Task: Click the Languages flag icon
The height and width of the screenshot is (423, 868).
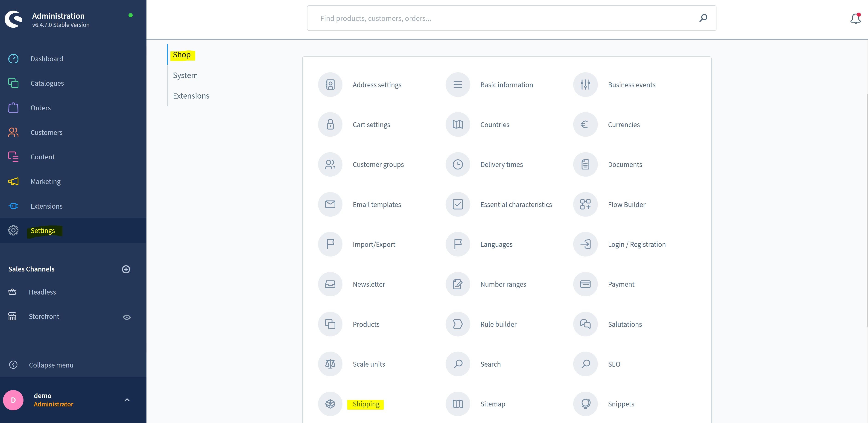Action: pos(458,244)
